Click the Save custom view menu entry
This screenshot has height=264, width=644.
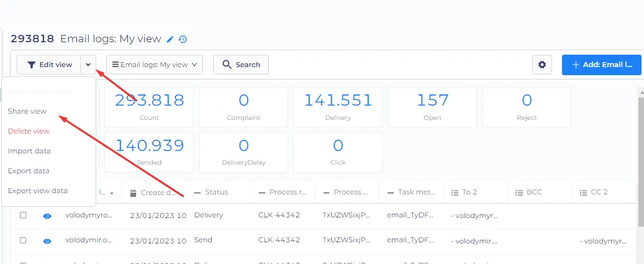pyautogui.click(x=39, y=91)
